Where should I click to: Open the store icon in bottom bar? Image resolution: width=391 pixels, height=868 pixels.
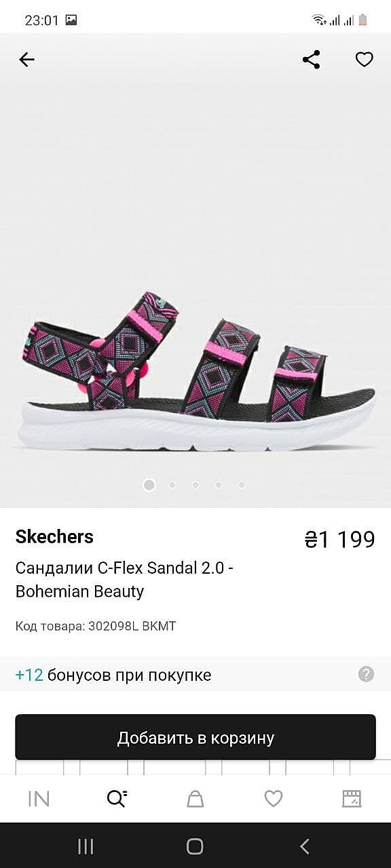click(352, 799)
